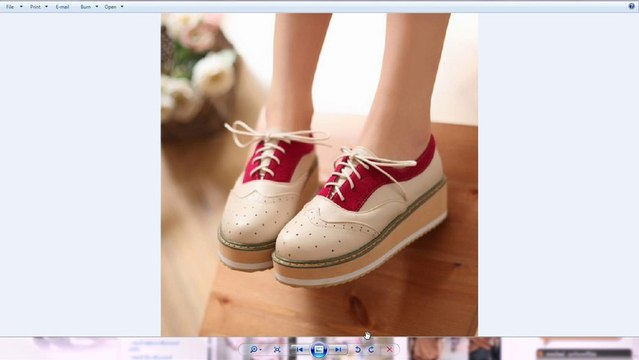Open the help icon in toolbar
The width and height of the screenshot is (639, 360).
coord(632,6)
